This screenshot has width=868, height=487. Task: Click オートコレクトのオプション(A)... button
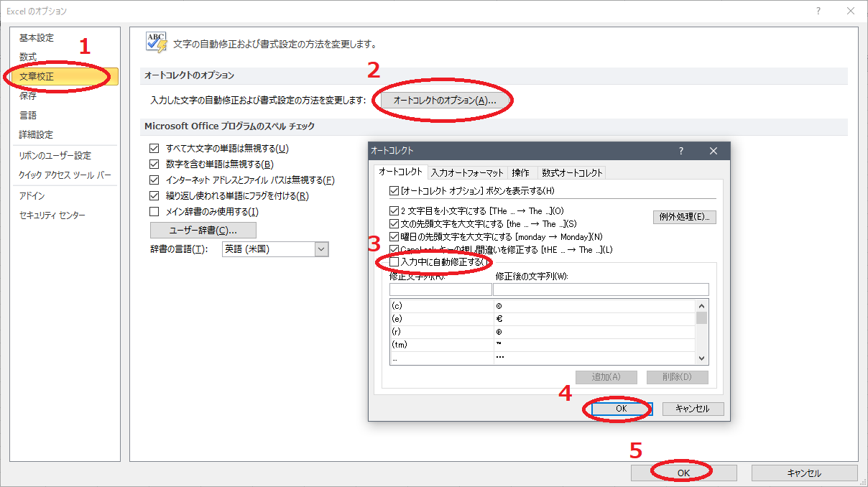pos(445,101)
